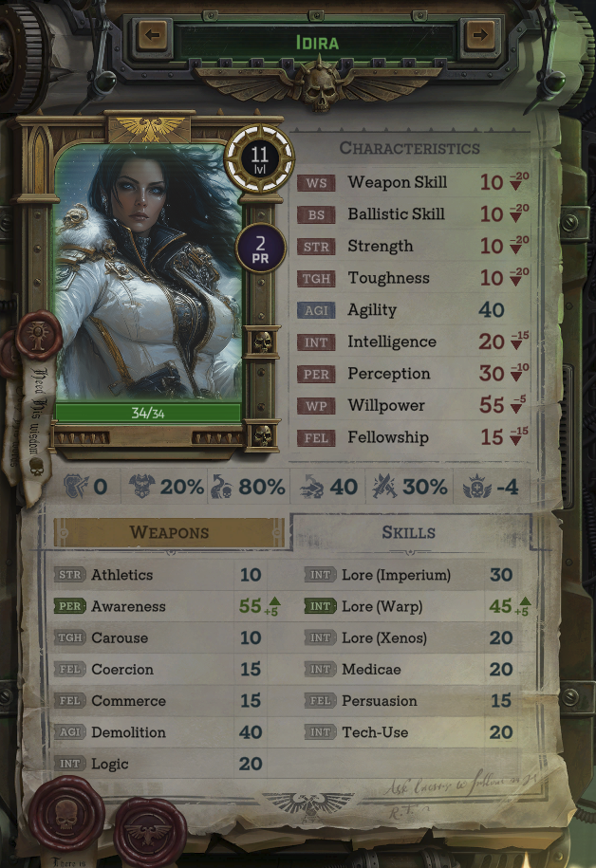Click the resolve icon showing -4
Screen dimensions: 596x868
coord(477,487)
